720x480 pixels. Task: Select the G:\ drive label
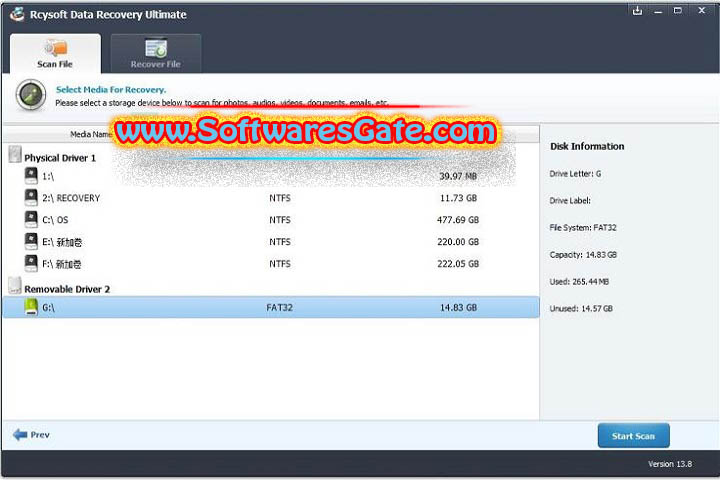click(x=49, y=308)
